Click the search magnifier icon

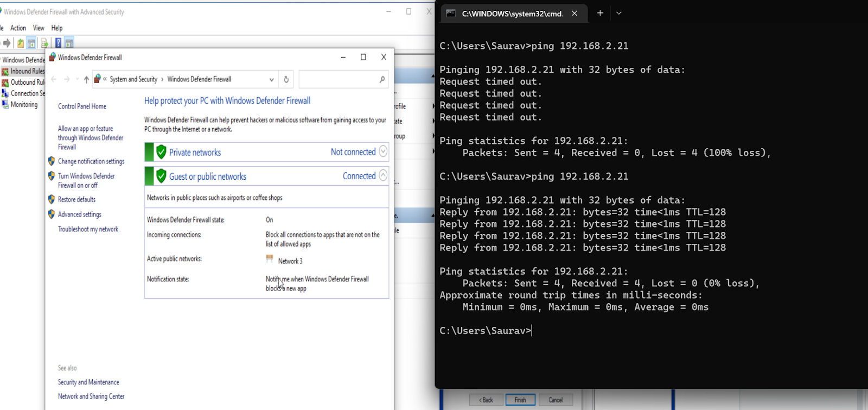coord(382,79)
